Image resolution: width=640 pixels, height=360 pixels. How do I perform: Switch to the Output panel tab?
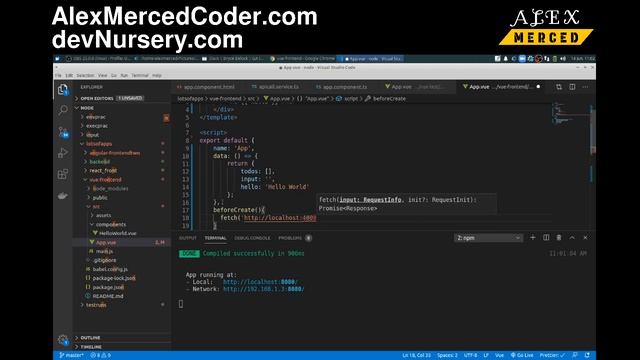click(x=188, y=238)
